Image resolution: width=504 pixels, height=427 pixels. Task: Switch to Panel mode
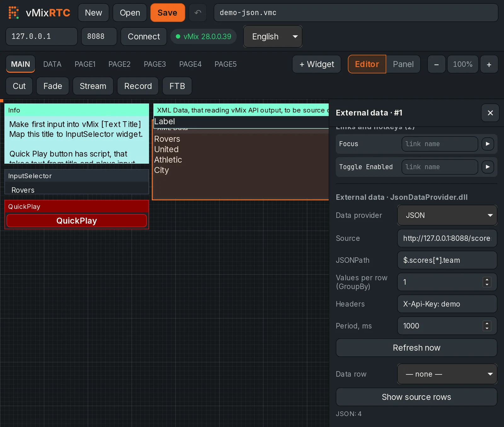click(403, 64)
